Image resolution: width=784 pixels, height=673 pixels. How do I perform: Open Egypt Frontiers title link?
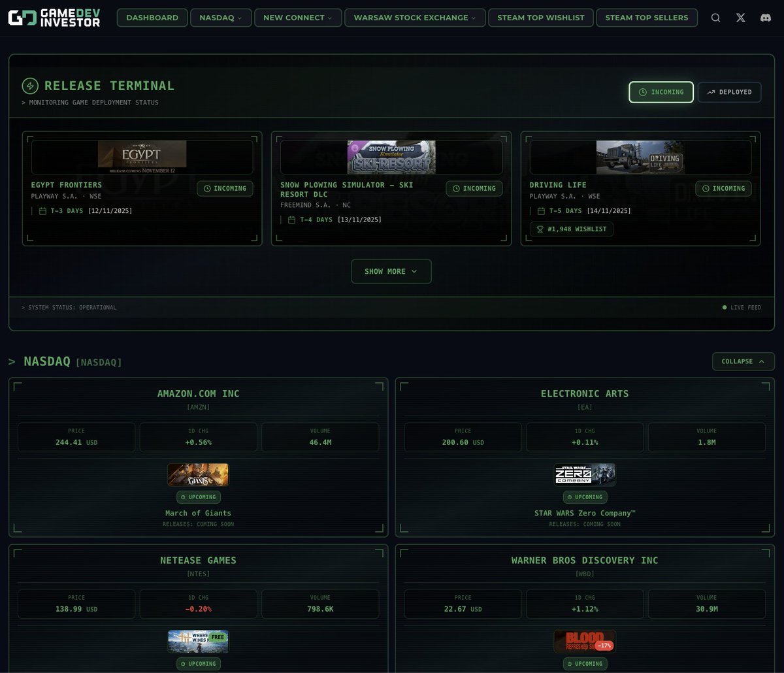(67, 185)
